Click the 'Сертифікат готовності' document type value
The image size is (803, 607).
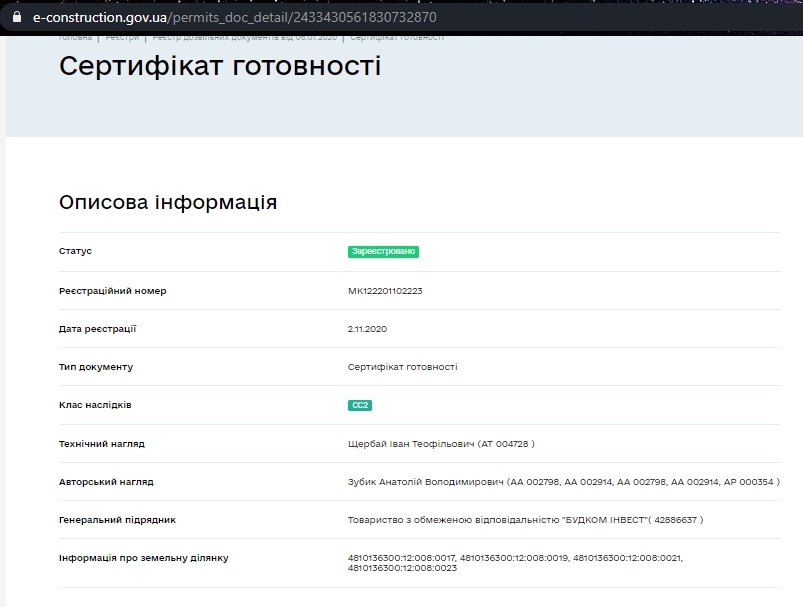click(x=403, y=367)
